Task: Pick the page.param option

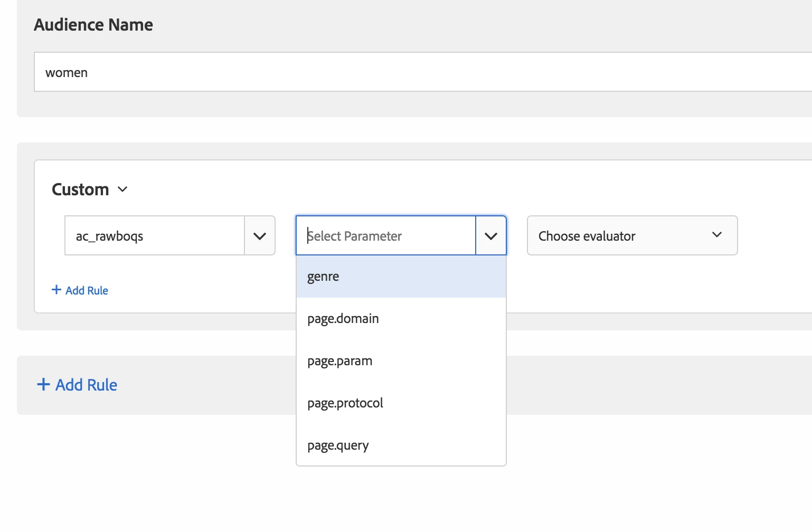Action: coord(340,361)
